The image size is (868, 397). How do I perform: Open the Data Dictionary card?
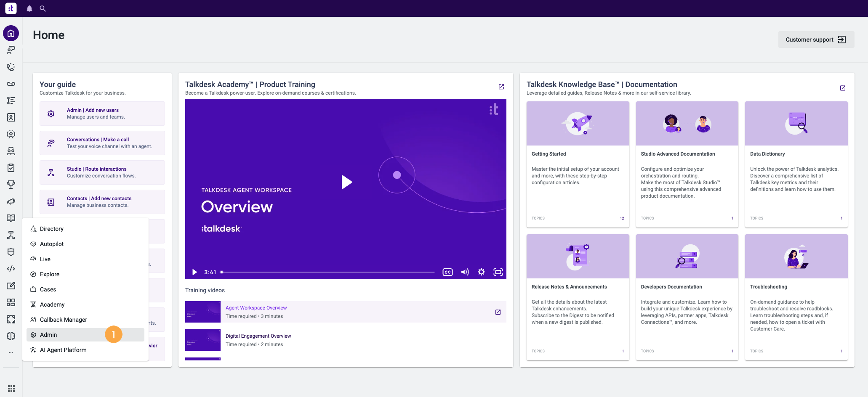click(796, 164)
